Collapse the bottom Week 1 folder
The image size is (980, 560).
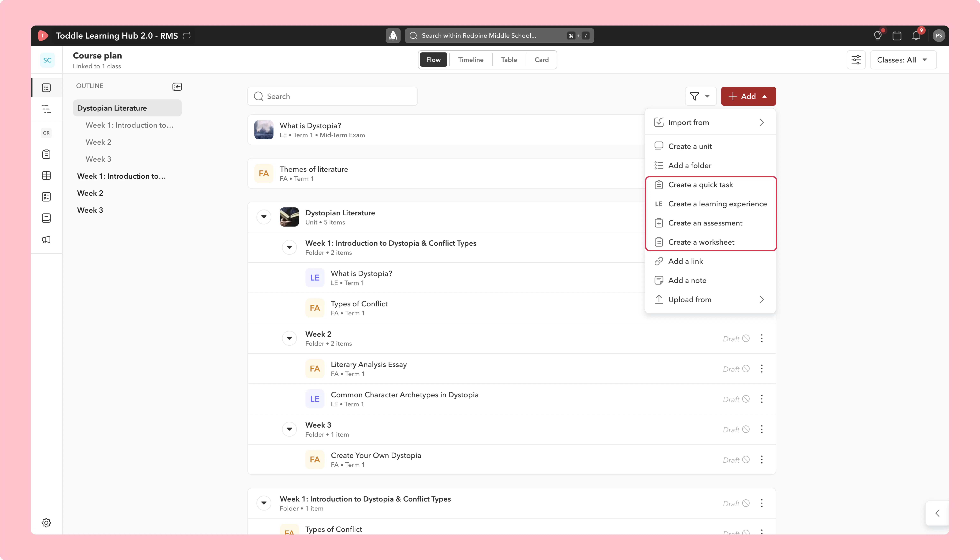[264, 503]
